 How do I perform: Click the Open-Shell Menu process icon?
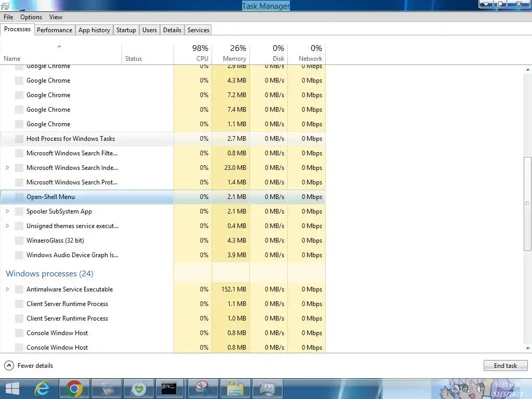(19, 197)
